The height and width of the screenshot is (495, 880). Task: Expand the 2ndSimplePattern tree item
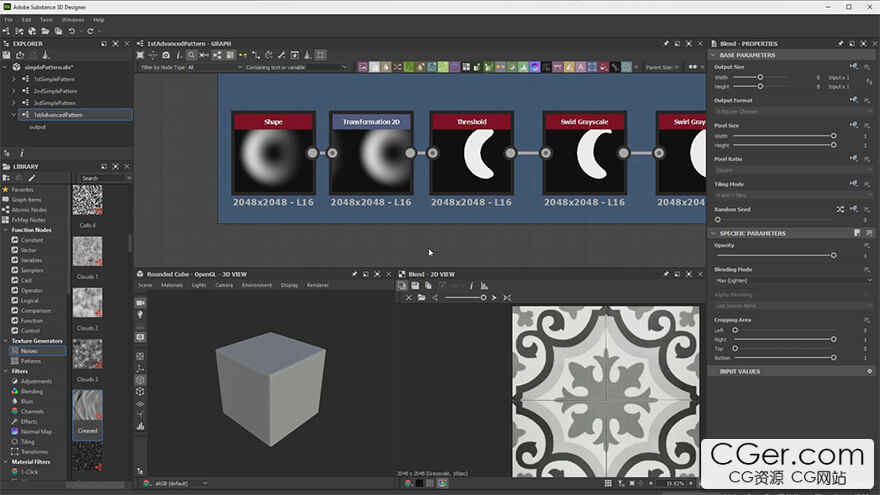14,91
